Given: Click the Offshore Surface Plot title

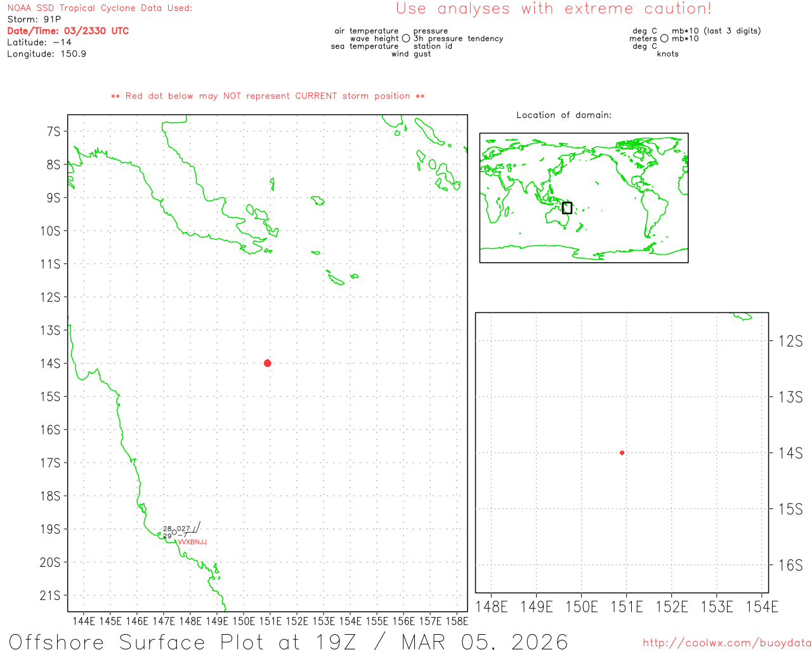Looking at the screenshot, I should click(288, 640).
